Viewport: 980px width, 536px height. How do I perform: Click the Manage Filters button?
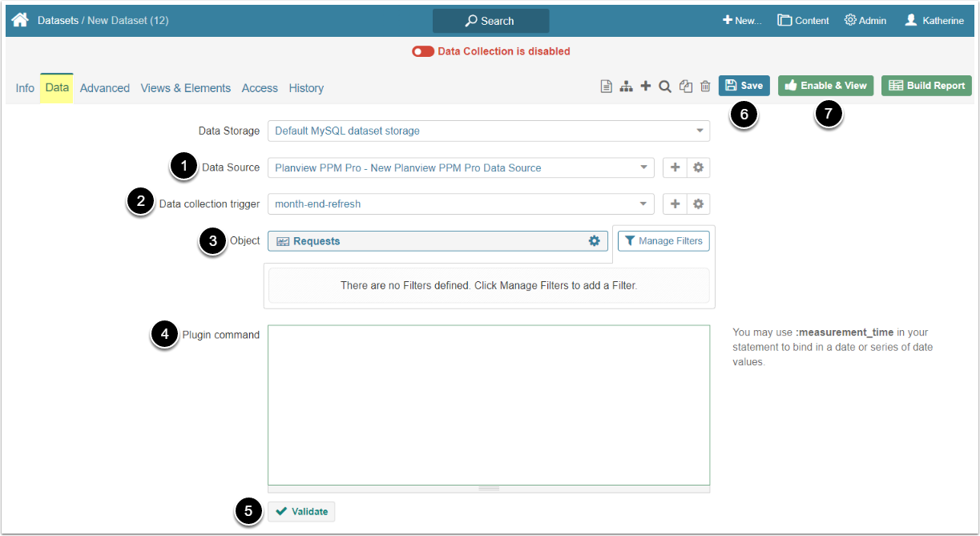[x=663, y=240]
